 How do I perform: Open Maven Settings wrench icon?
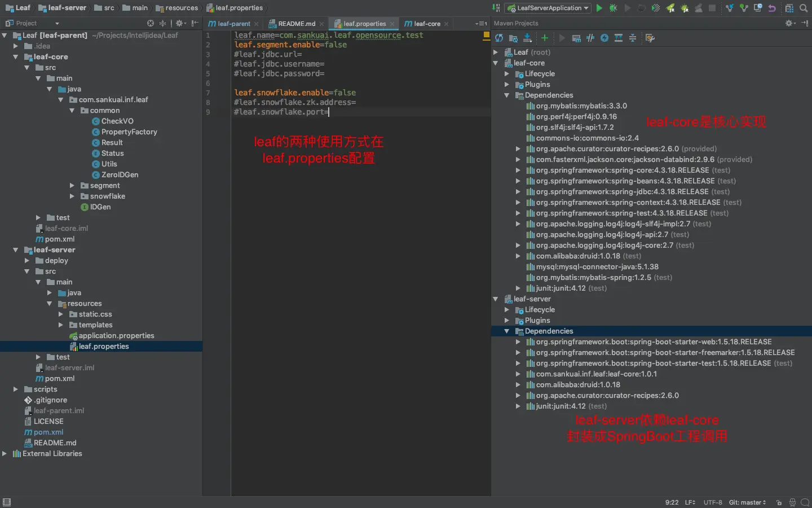pos(650,38)
